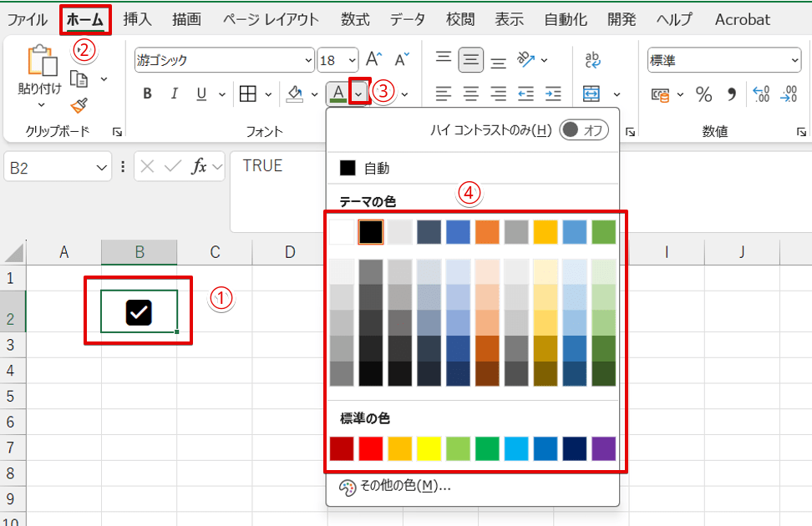Pick the standard red color swatch
The height and width of the screenshot is (526, 812).
[371, 448]
